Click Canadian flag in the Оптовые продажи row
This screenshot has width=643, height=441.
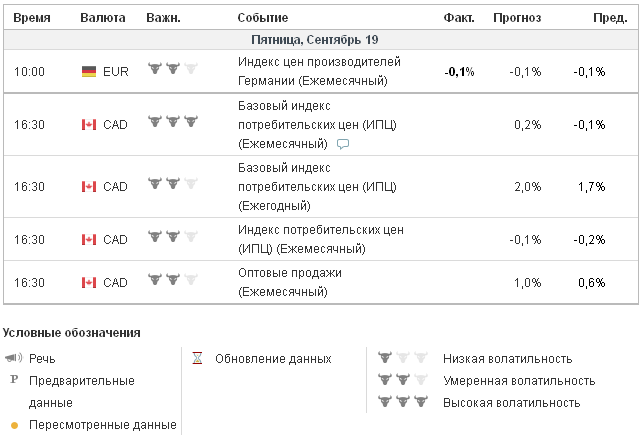(88, 283)
